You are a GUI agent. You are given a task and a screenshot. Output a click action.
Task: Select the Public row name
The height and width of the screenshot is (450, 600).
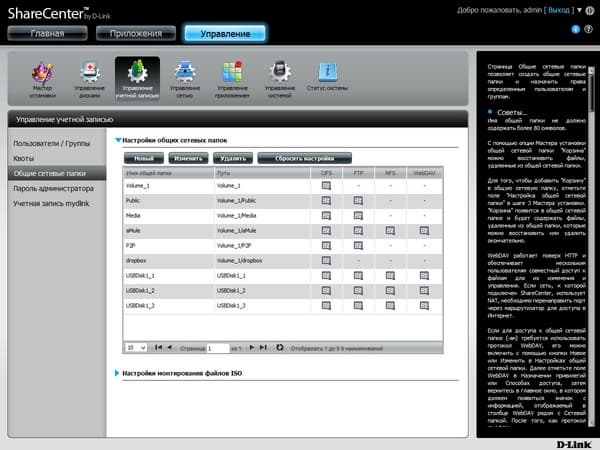point(133,201)
